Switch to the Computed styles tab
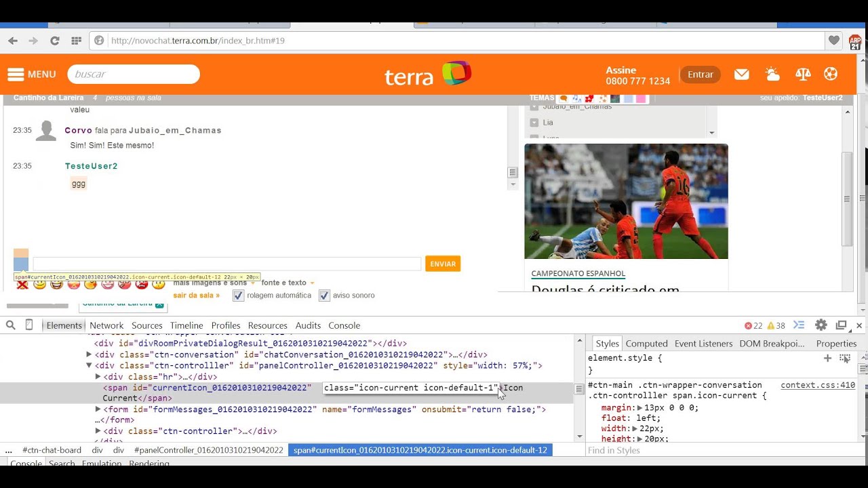Viewport: 868px width, 488px height. [x=647, y=344]
